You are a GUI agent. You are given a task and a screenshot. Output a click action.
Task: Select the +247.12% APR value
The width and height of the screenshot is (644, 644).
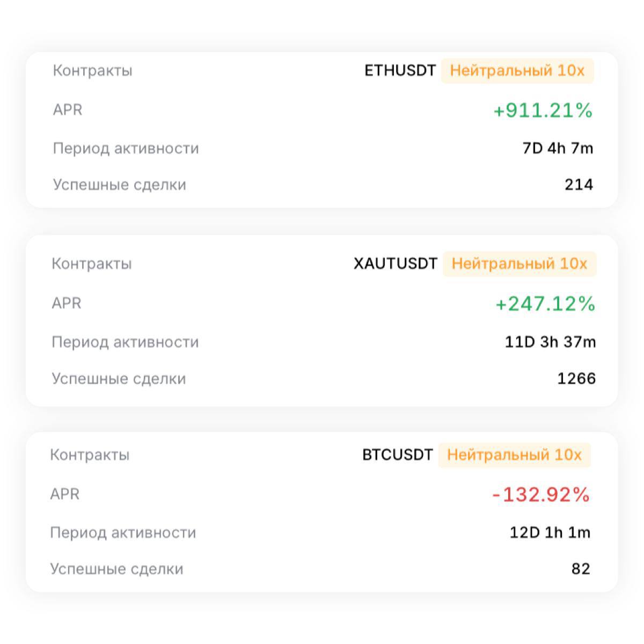point(545,304)
